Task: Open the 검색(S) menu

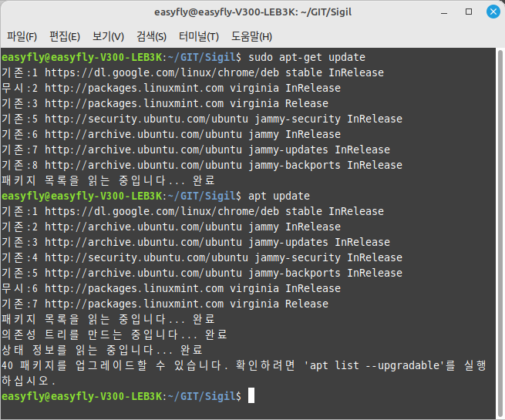Action: [151, 36]
